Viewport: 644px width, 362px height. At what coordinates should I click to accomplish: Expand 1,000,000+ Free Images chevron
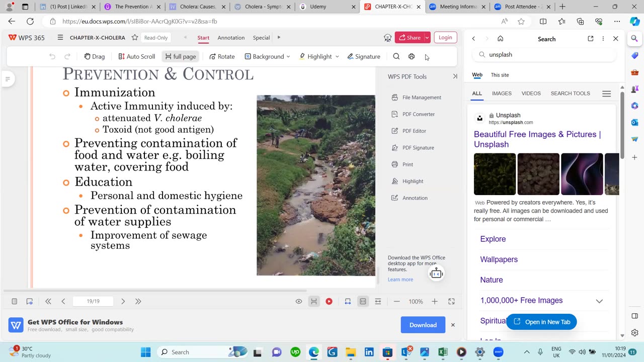(599, 301)
